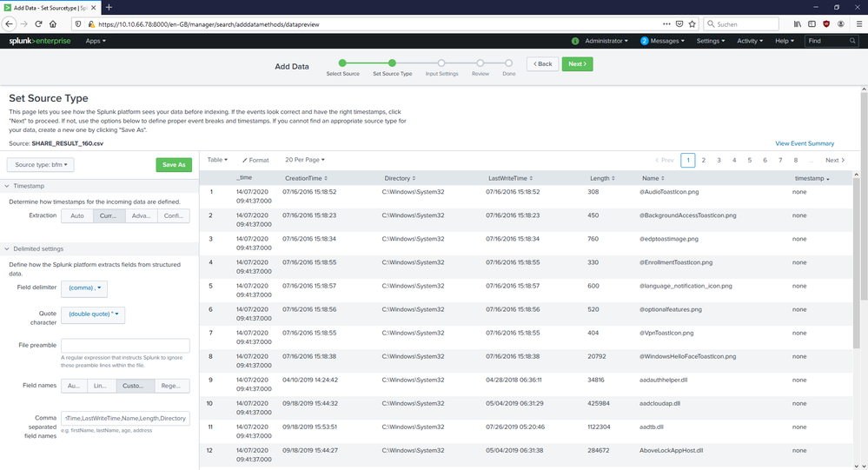The width and height of the screenshot is (868, 470).
Task: Open the Format options
Action: coord(255,160)
